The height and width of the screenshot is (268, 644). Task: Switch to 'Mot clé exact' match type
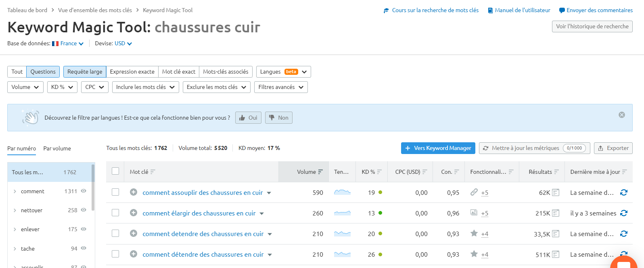(x=179, y=72)
